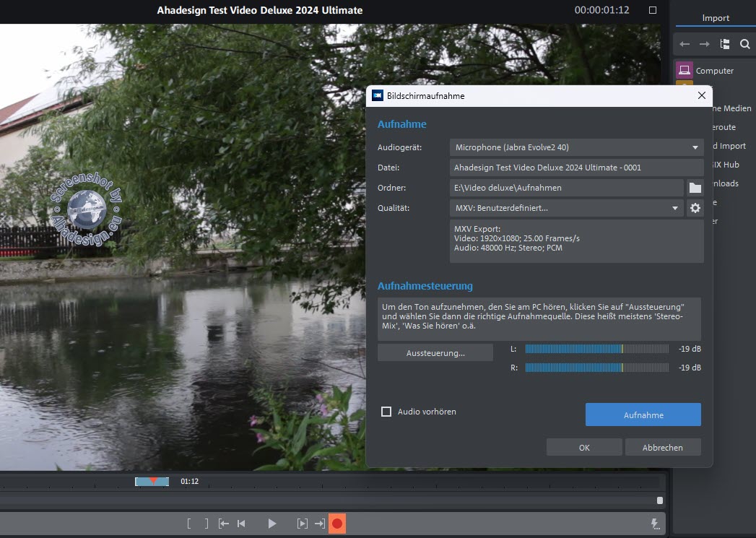The height and width of the screenshot is (538, 756).
Task: Navigate forward in media pool
Action: pyautogui.click(x=705, y=44)
